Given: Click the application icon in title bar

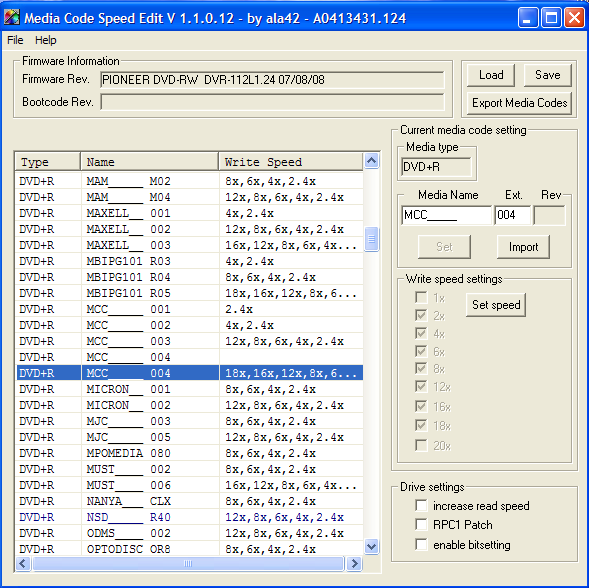Looking at the screenshot, I should click(11, 17).
